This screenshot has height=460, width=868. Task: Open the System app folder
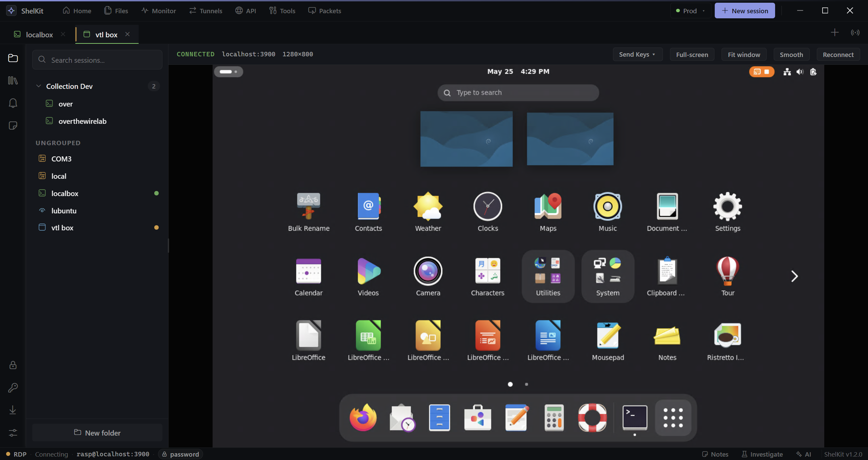coord(608,276)
